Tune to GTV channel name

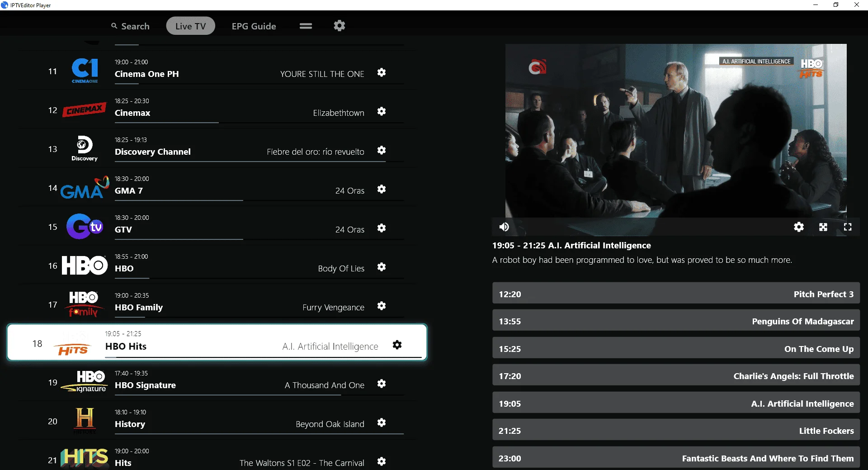tap(123, 229)
